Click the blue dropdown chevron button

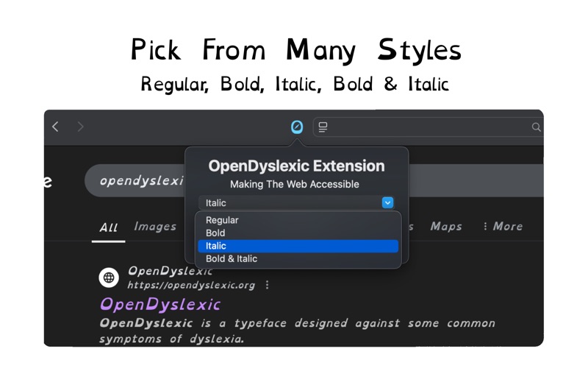(387, 203)
